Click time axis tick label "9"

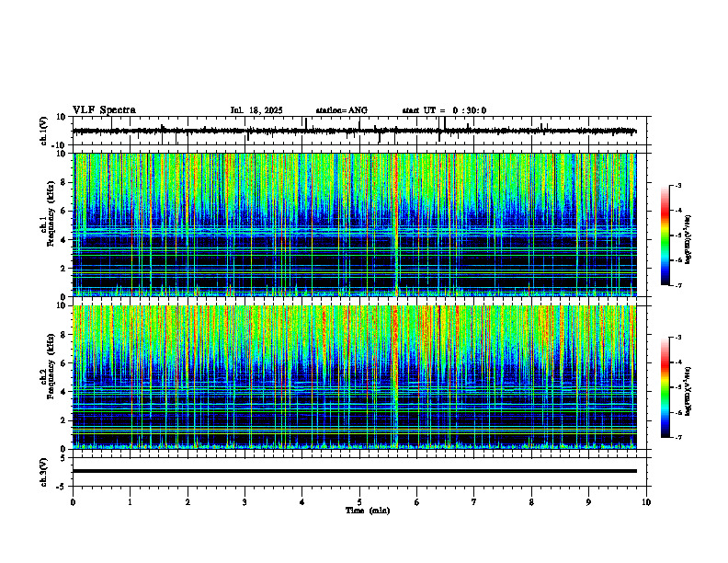point(588,502)
